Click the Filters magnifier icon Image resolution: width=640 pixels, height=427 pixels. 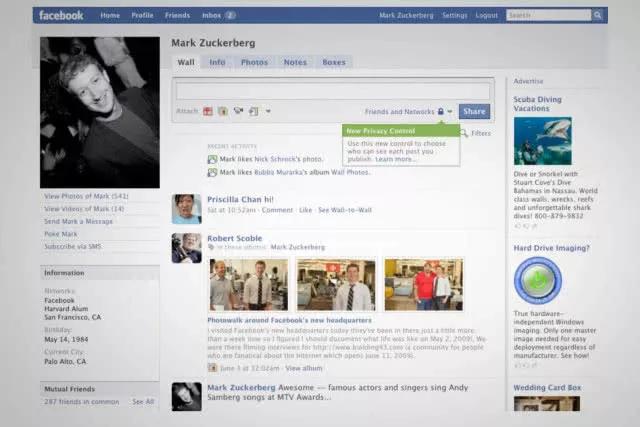click(x=464, y=133)
